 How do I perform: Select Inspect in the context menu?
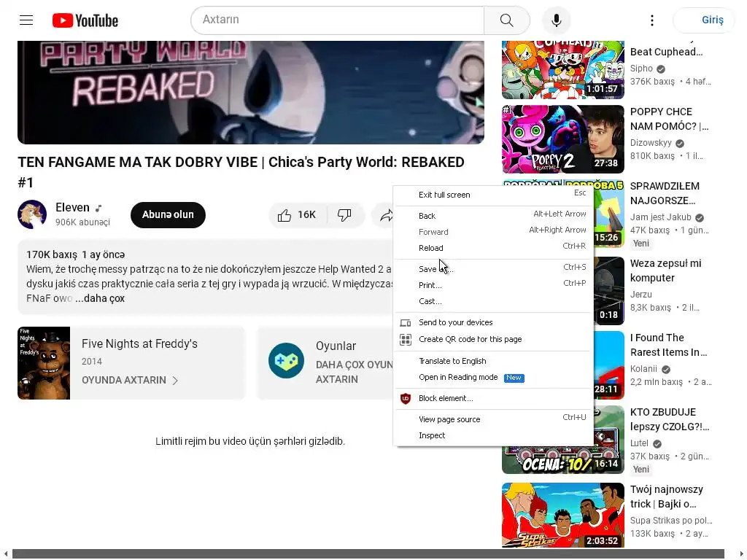coord(495,435)
